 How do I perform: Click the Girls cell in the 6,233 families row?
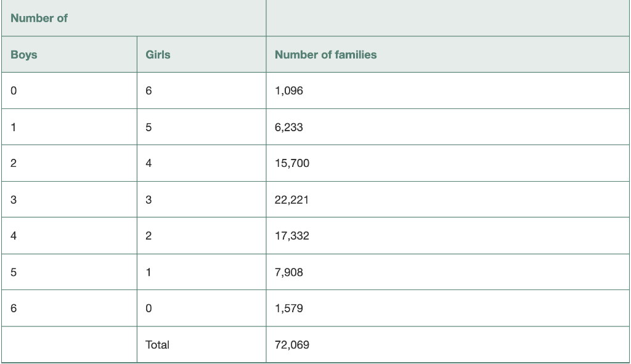pyautogui.click(x=202, y=127)
